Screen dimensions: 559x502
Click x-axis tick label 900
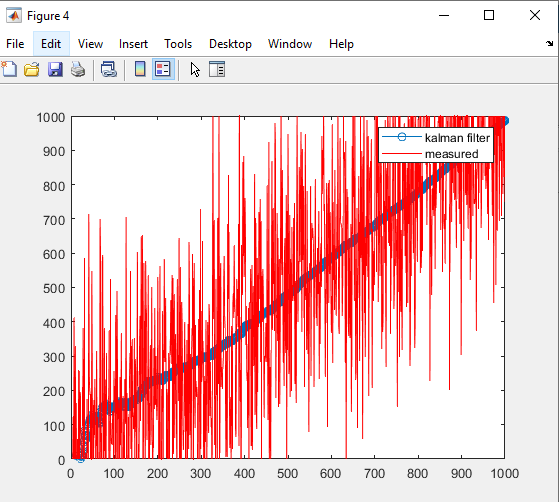(x=461, y=473)
